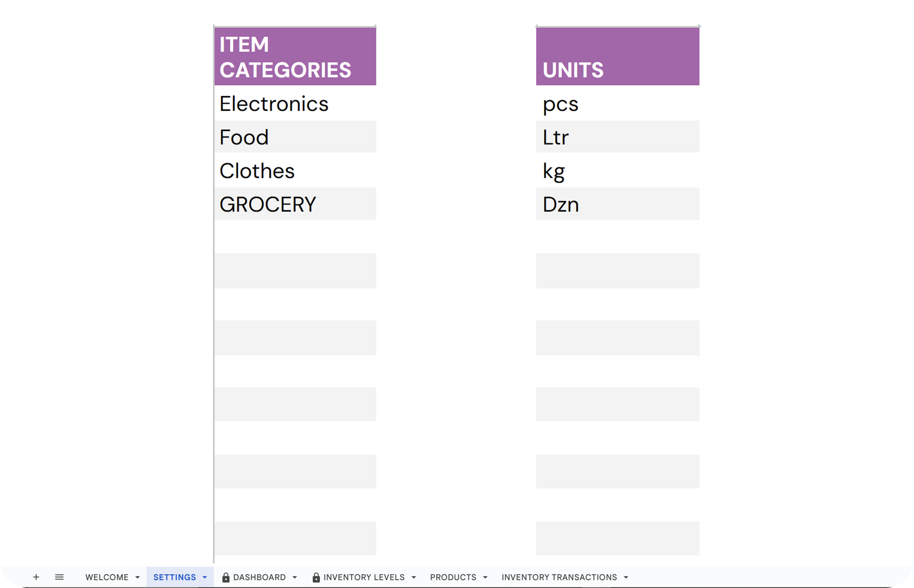Open the all sheets list icon
The width and height of the screenshot is (914, 588).
(x=59, y=577)
